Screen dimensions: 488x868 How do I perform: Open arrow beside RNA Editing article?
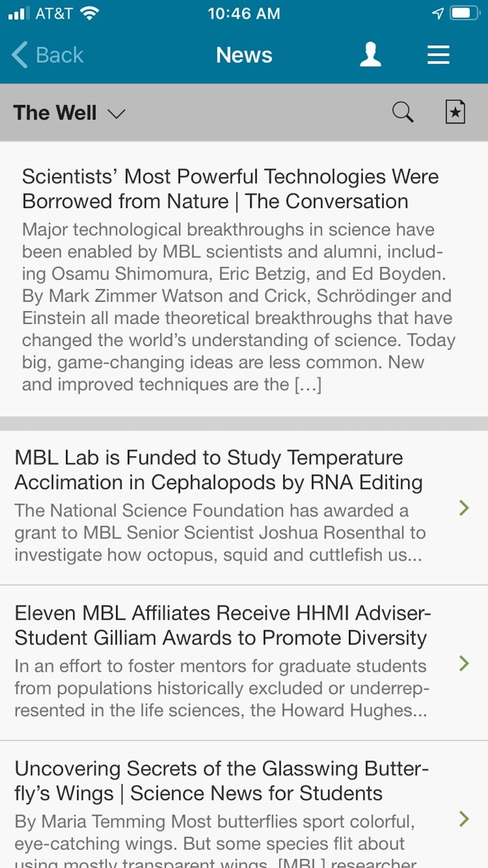click(x=464, y=508)
